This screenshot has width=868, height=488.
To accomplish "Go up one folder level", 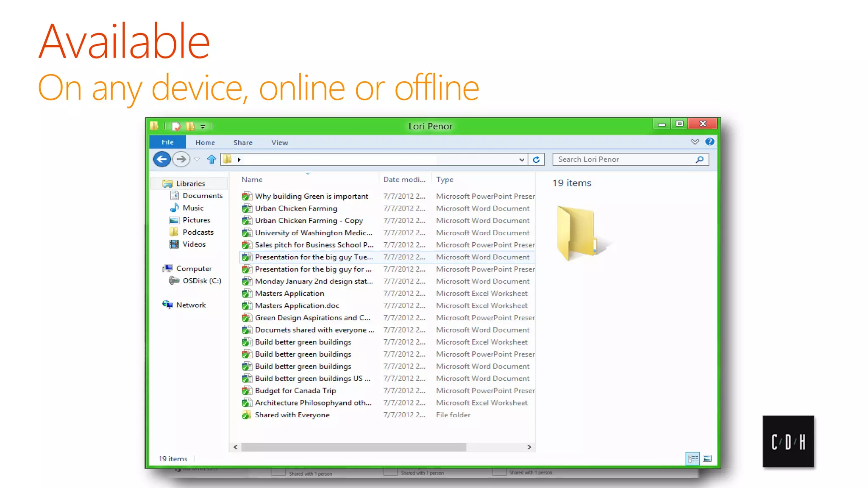I will pos(211,160).
